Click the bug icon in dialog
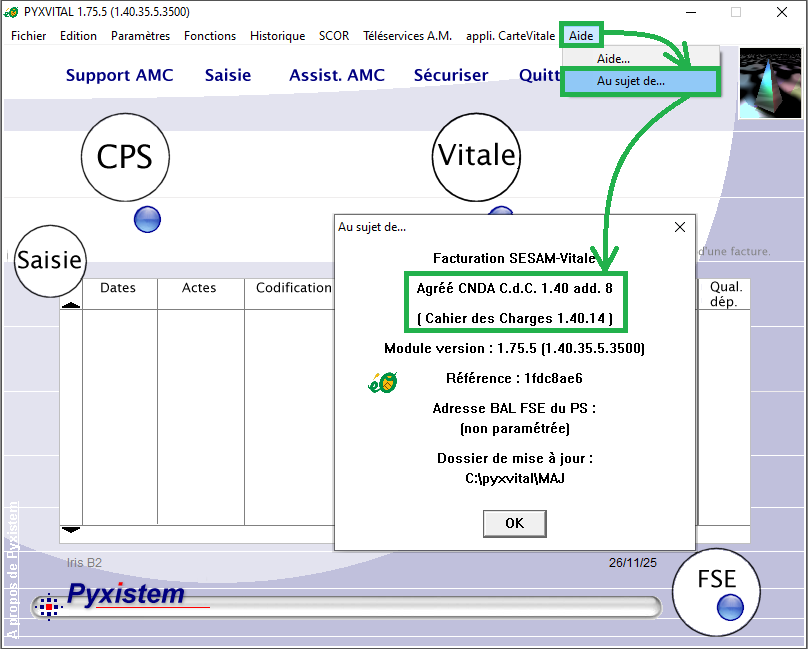 click(383, 381)
